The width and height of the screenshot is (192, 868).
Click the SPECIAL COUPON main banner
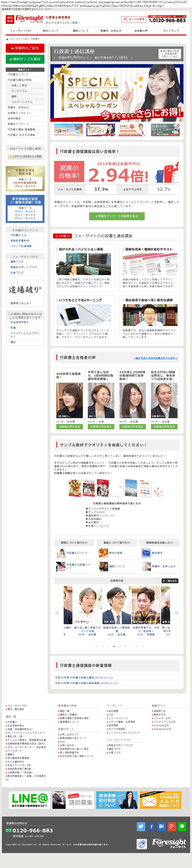[x=117, y=93]
